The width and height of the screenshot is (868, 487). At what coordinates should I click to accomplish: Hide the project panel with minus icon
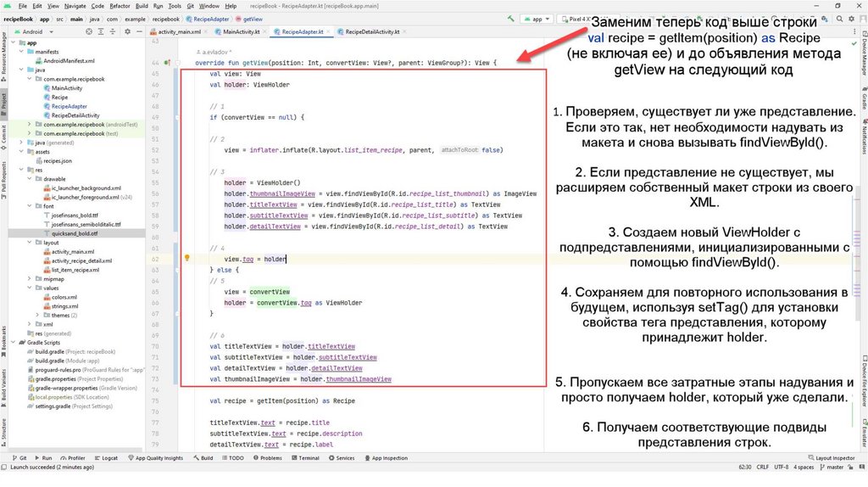[139, 32]
